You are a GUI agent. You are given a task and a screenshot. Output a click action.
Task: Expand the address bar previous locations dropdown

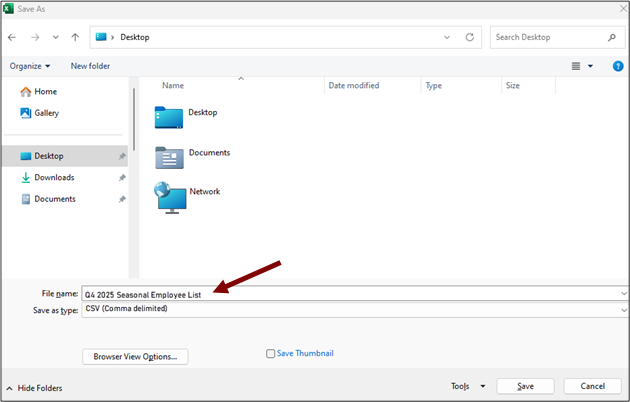click(447, 37)
